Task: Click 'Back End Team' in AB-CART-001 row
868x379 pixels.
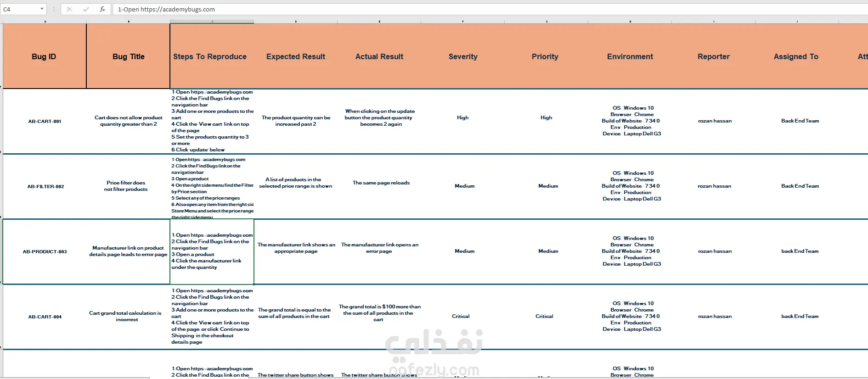Action: tap(800, 121)
